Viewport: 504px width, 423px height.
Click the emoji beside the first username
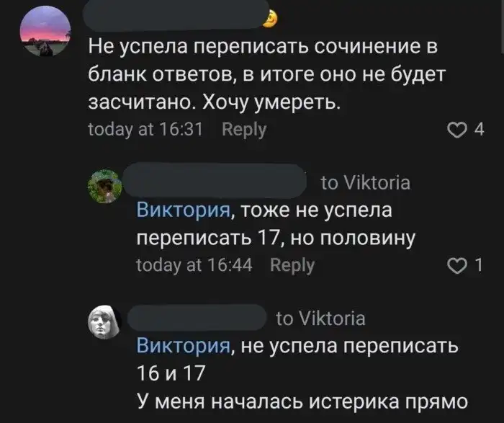click(x=271, y=19)
